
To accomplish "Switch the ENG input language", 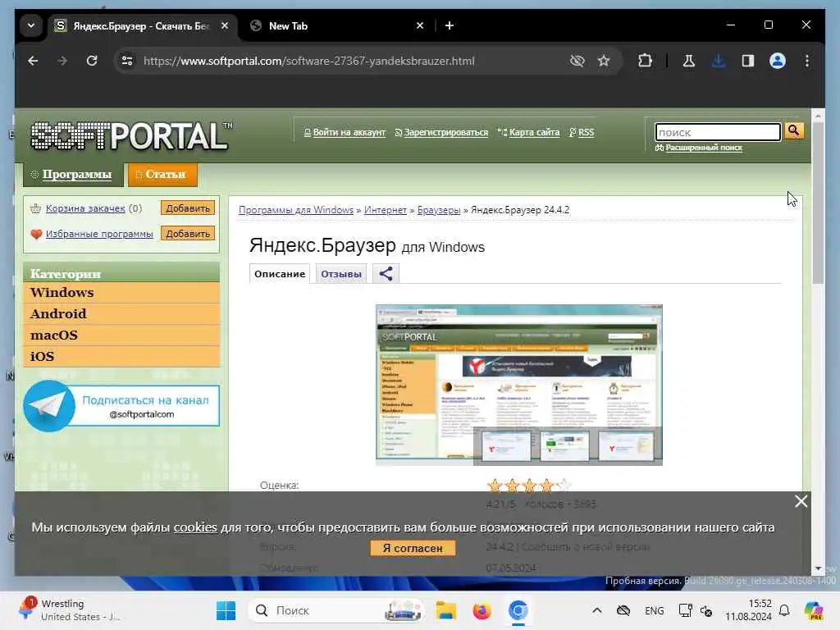I will point(654,610).
